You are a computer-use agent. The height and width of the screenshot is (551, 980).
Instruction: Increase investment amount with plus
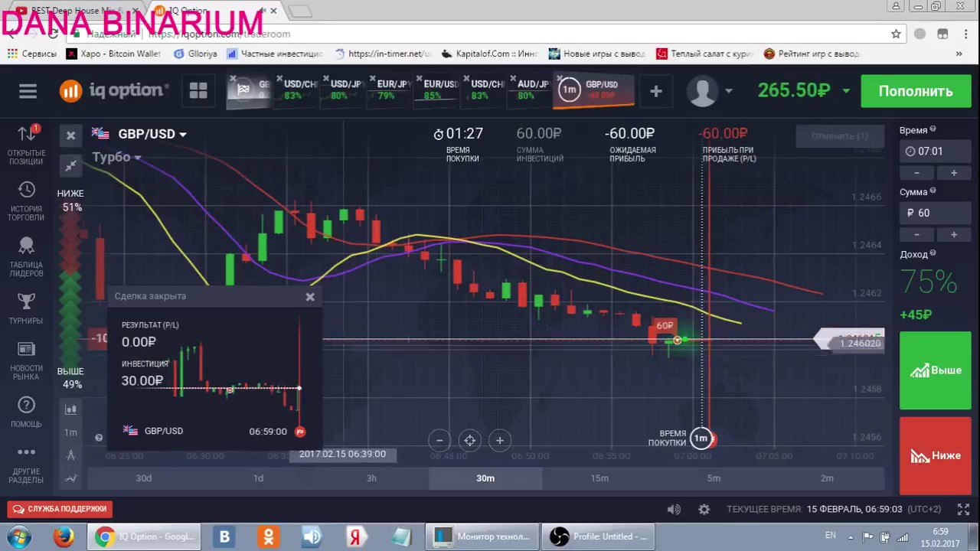coord(953,235)
